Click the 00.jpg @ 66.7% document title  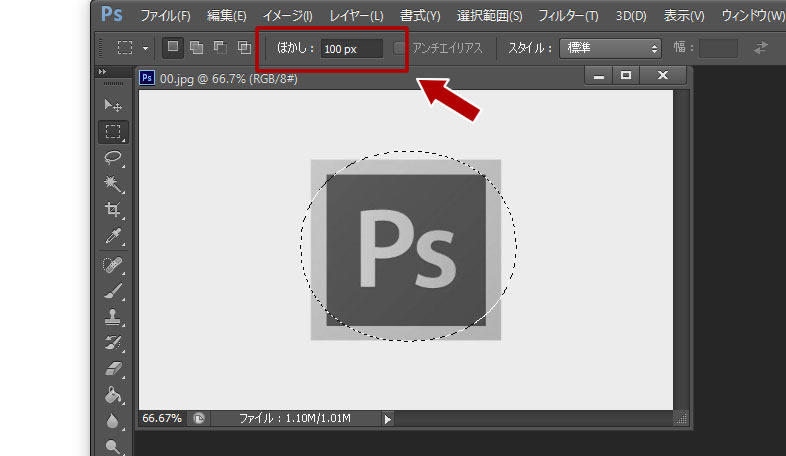[229, 79]
